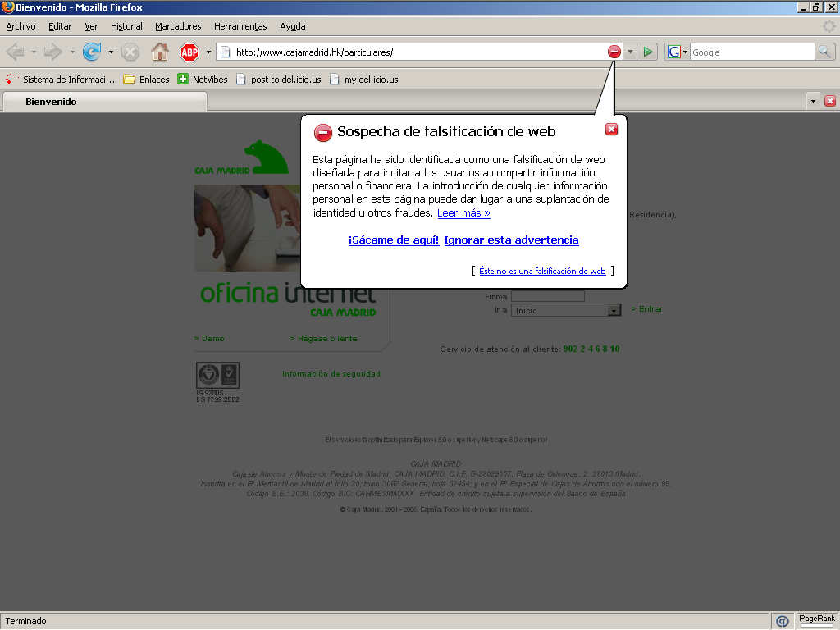Open the Herramientas menu
The width and height of the screenshot is (840, 630).
(x=240, y=26)
